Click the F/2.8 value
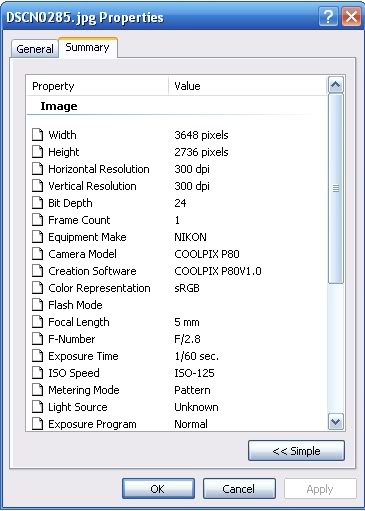 click(187, 339)
